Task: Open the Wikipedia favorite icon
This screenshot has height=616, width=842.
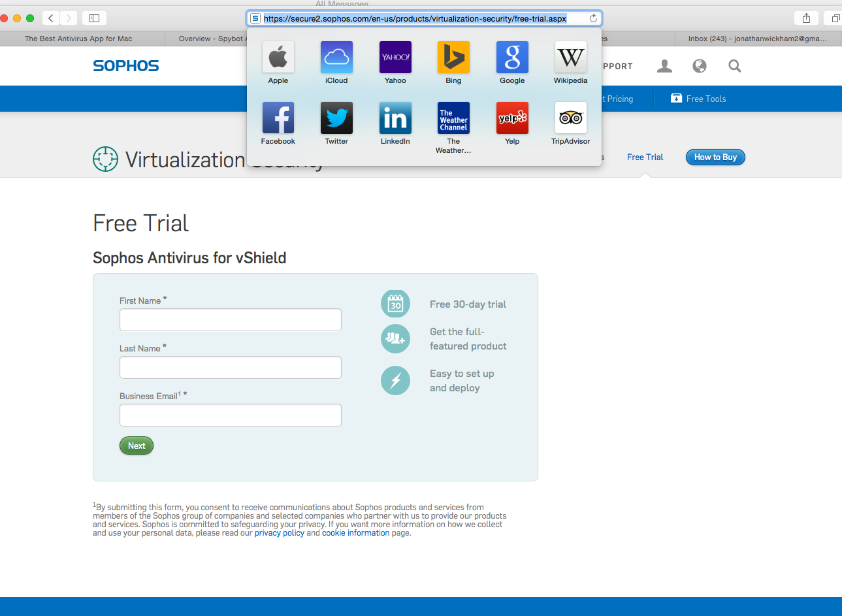Action: click(x=570, y=57)
